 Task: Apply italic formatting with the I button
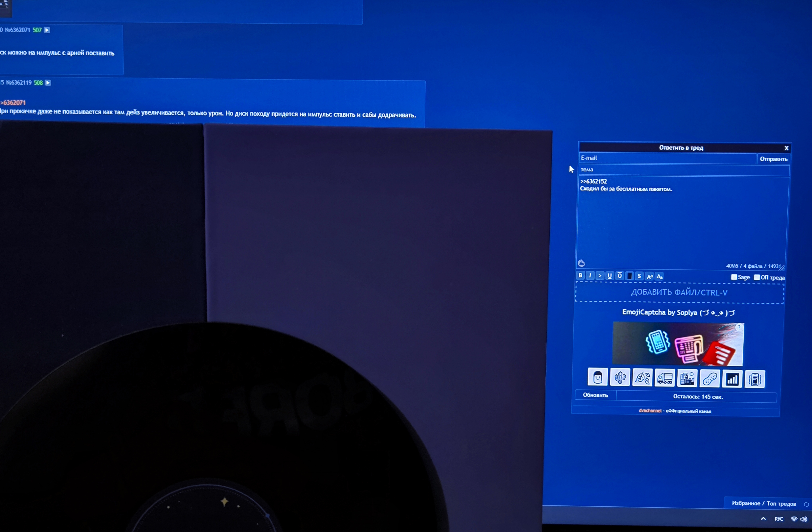click(x=590, y=275)
